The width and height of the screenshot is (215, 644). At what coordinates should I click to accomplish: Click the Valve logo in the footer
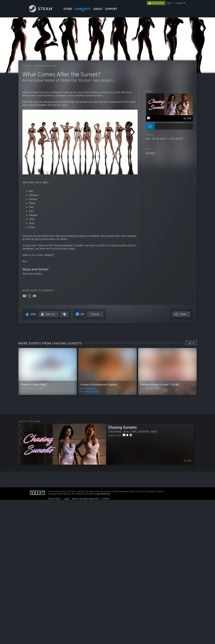[37, 493]
